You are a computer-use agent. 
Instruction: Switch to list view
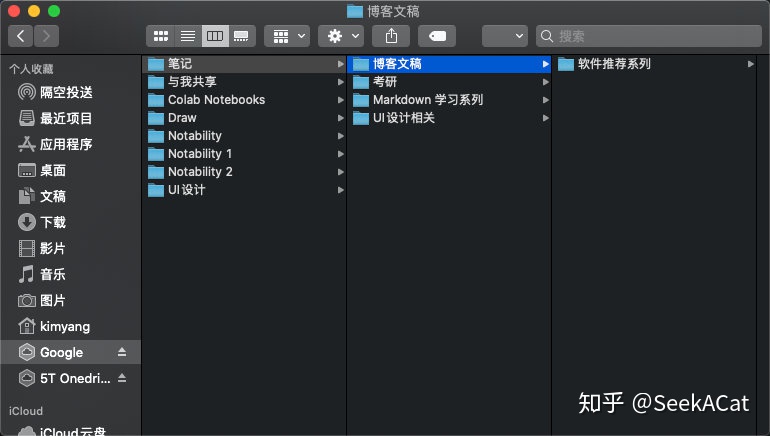pyautogui.click(x=188, y=36)
